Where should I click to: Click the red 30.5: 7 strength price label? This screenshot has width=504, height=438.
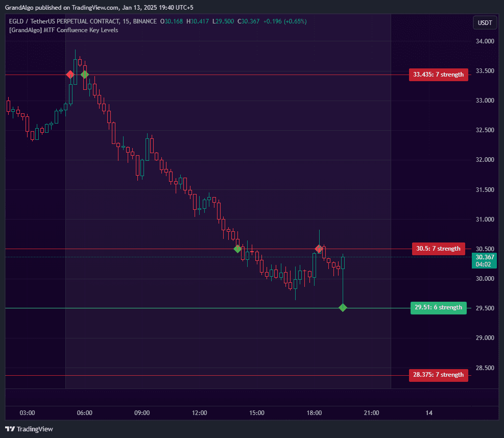438,249
